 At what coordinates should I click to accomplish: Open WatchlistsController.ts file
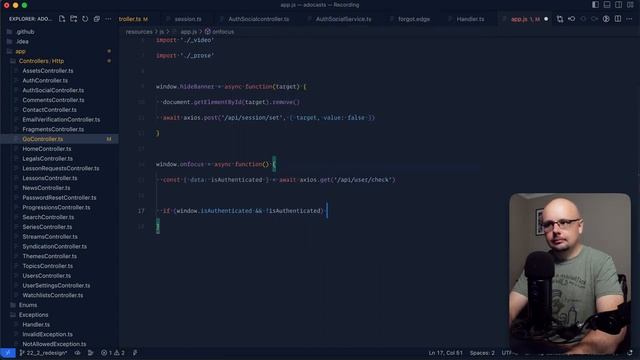point(53,295)
